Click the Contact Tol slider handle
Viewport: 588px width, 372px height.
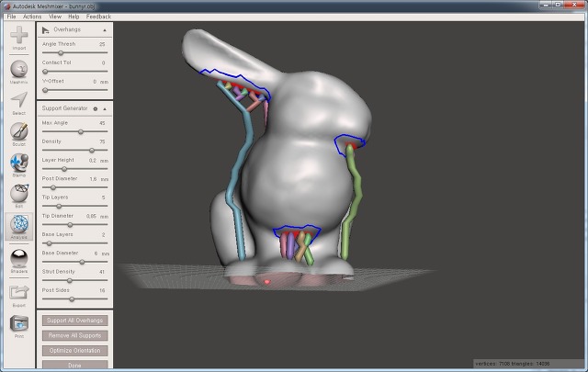[45, 72]
